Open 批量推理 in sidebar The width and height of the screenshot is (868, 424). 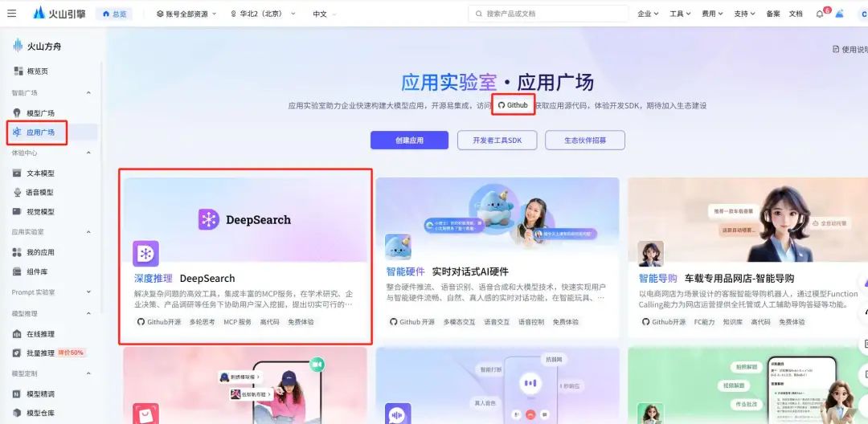coord(40,353)
